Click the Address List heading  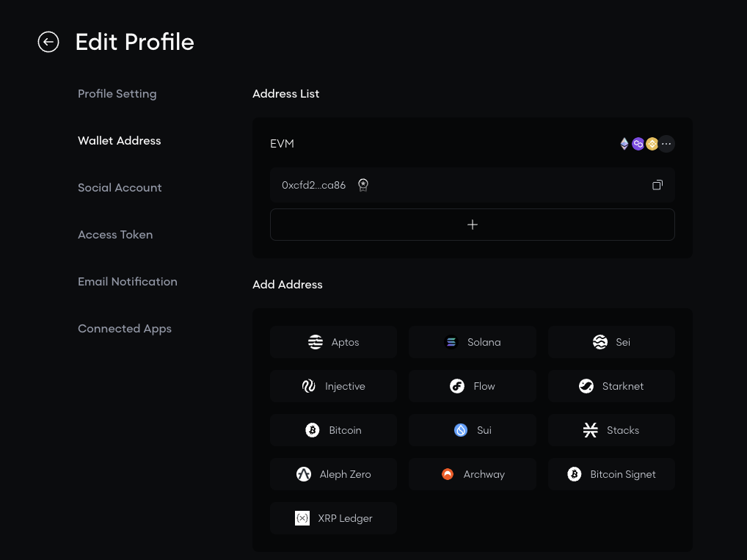286,94
